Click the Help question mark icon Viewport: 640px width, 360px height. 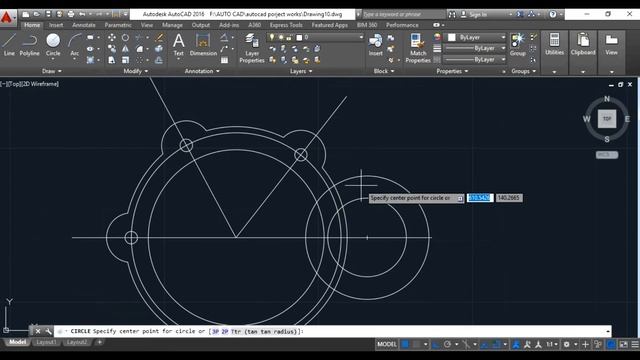point(553,14)
